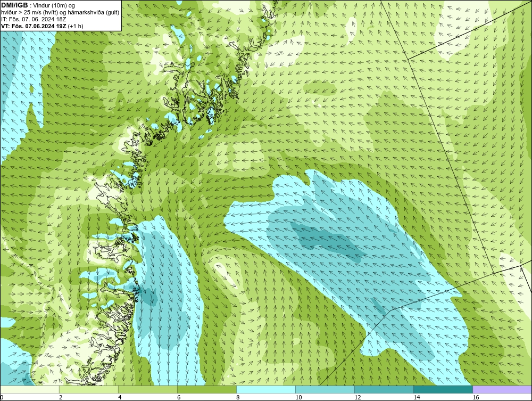This screenshot has width=532, height=401.
Task: Click the legend scale label '12'
Action: 358,397
